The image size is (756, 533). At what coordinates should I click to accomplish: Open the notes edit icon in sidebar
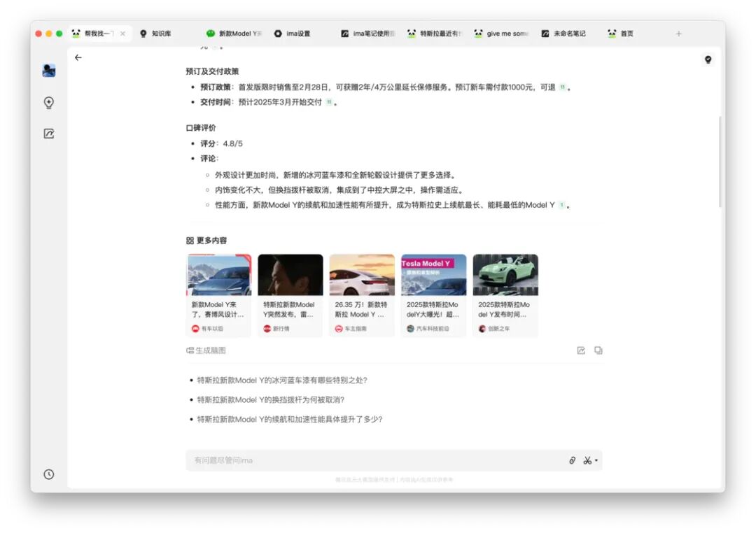tap(49, 134)
